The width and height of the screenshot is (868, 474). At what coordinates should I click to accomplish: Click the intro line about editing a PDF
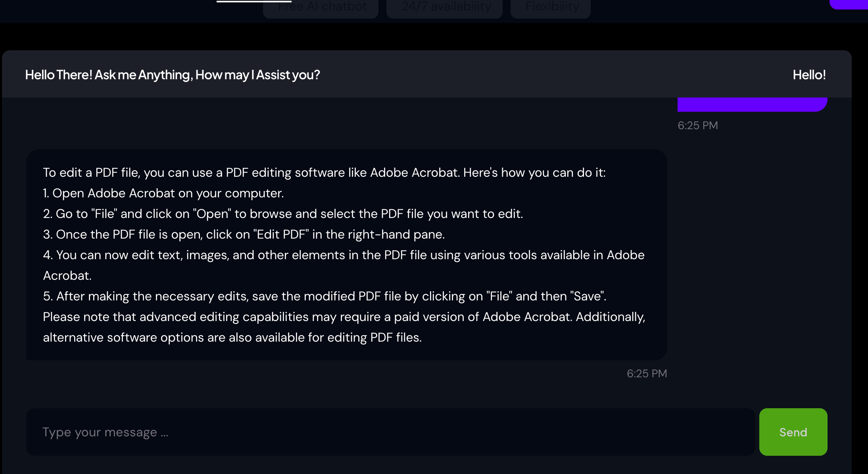click(324, 172)
